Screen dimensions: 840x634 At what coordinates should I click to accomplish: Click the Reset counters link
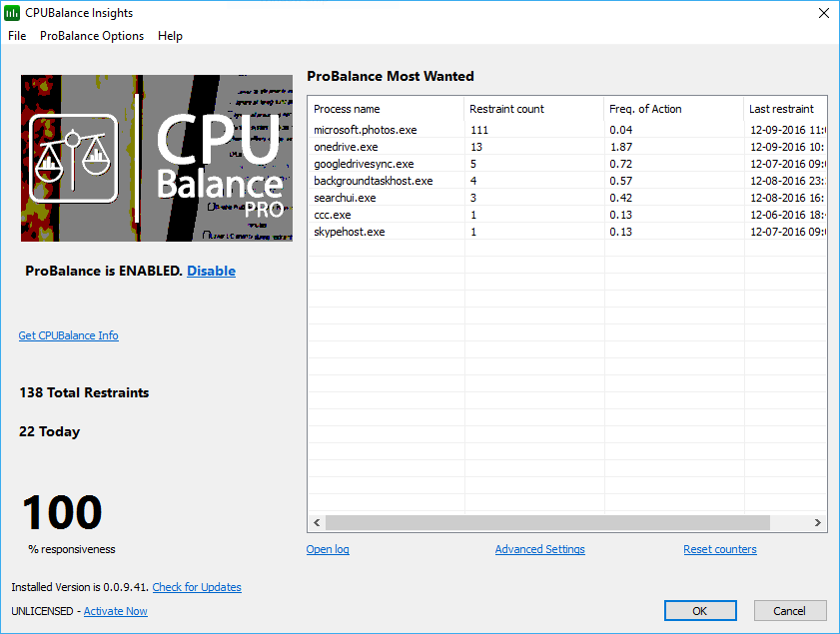(720, 549)
